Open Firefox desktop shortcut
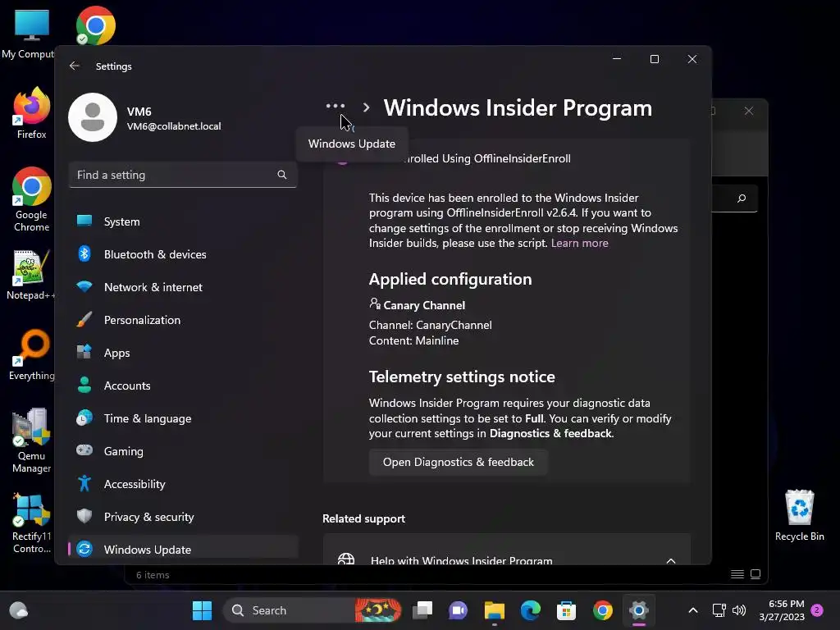Viewport: 840px width, 630px height. (31, 113)
